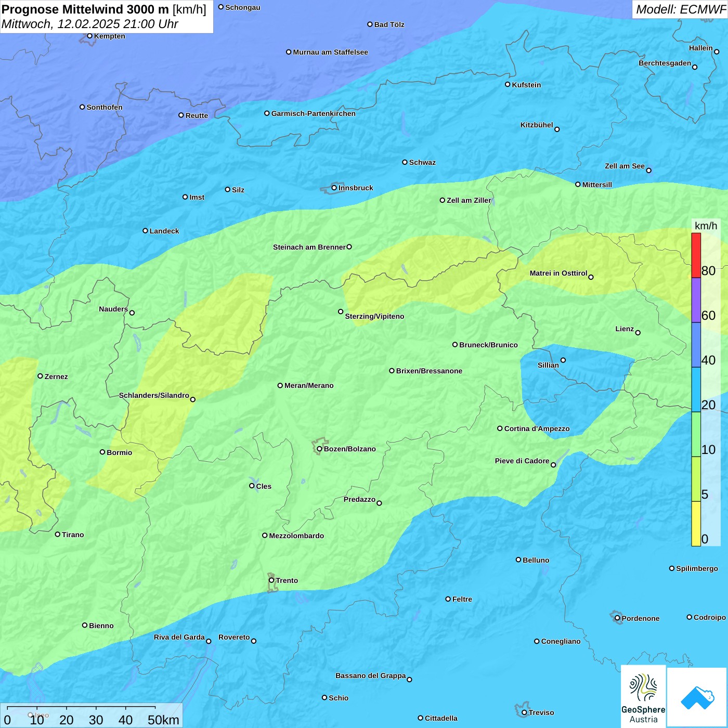Screen dimensions: 728x728
Task: Click the 'Hallein' label
Action: (x=701, y=48)
